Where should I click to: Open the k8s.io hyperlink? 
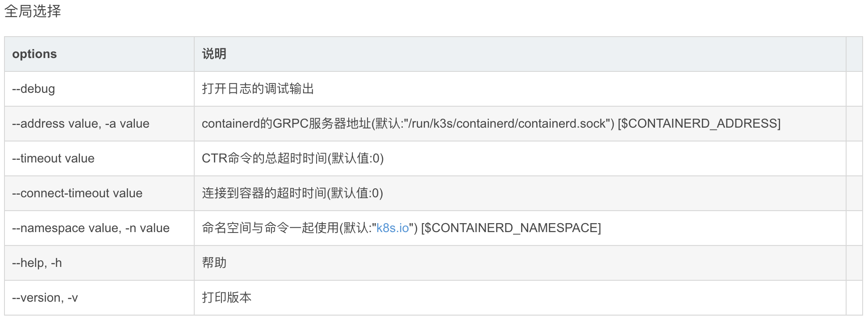(392, 228)
